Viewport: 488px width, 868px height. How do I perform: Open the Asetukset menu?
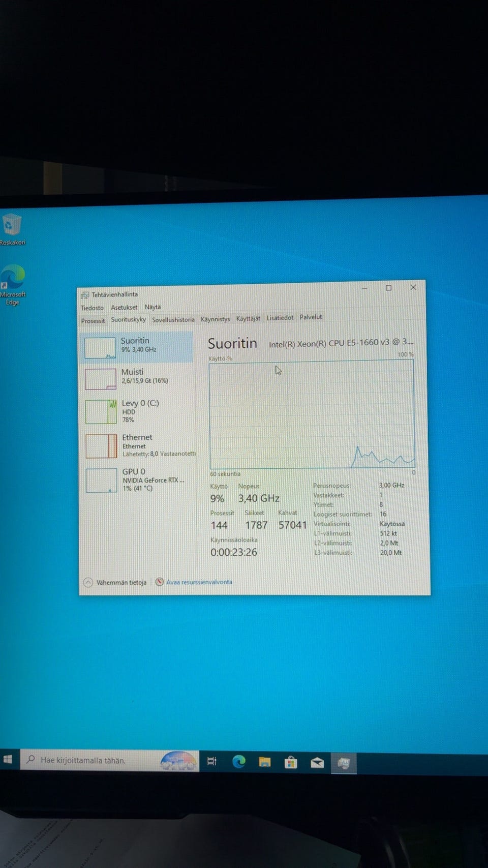[x=124, y=307]
